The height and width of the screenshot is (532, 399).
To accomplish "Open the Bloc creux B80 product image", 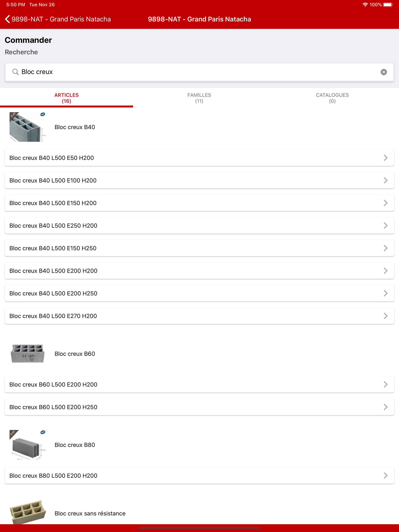I will point(28,445).
